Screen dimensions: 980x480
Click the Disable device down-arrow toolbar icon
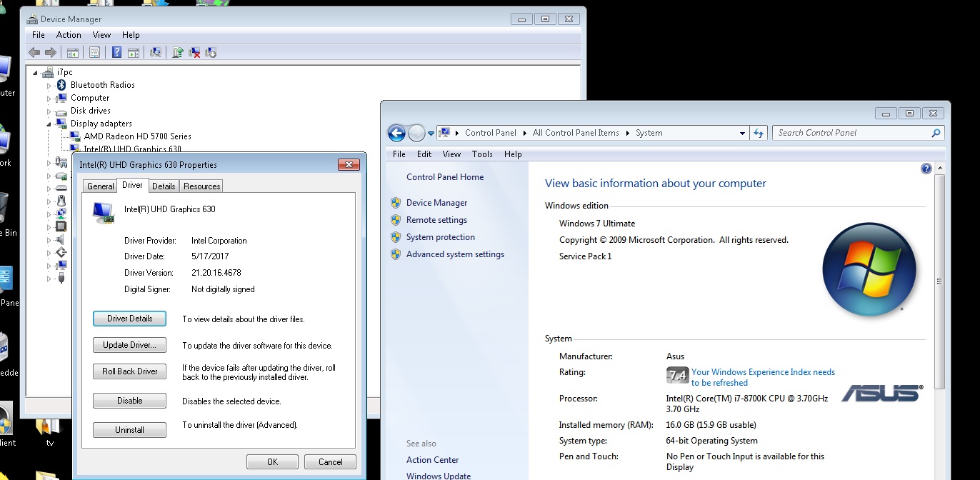pyautogui.click(x=211, y=52)
